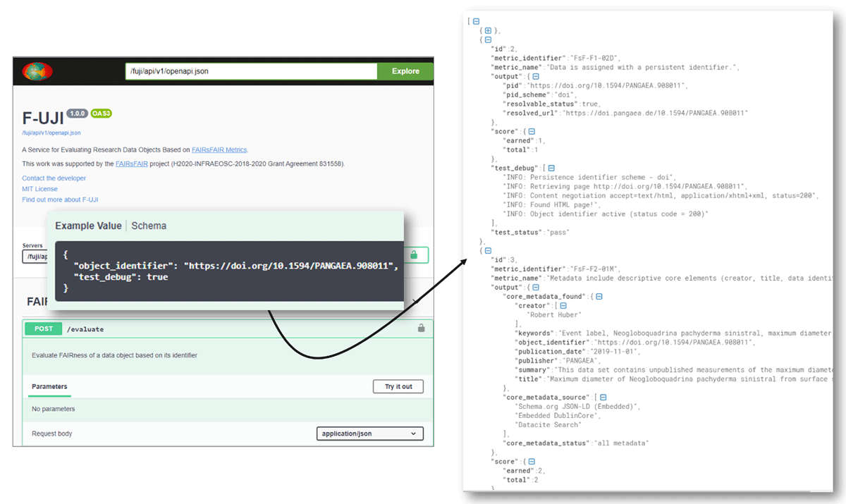Select the Parameters tab

click(x=49, y=386)
